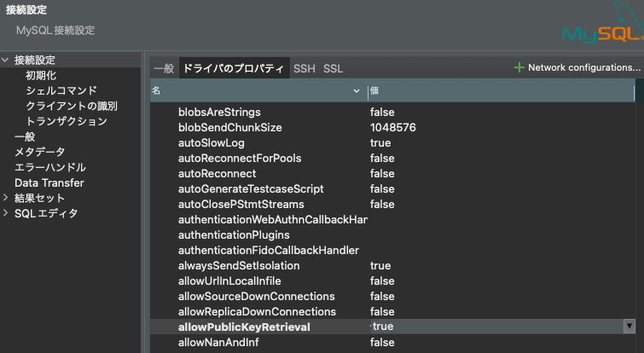The width and height of the screenshot is (644, 353).
Task: Select SQL エディタ label in sidebar
Action: click(x=46, y=213)
